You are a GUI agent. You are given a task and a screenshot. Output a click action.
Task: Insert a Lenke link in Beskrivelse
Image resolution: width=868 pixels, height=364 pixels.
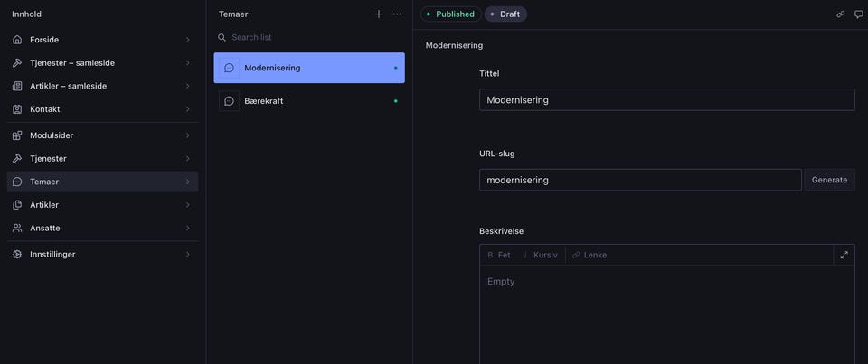tap(590, 255)
